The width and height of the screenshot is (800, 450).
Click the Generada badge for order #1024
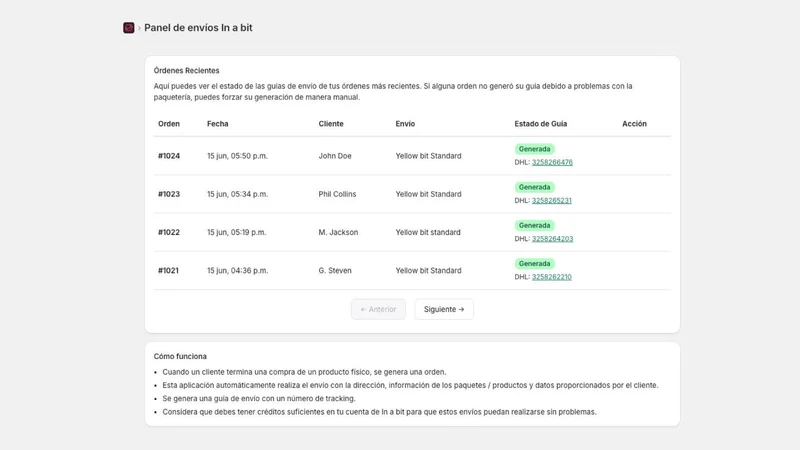[534, 149]
